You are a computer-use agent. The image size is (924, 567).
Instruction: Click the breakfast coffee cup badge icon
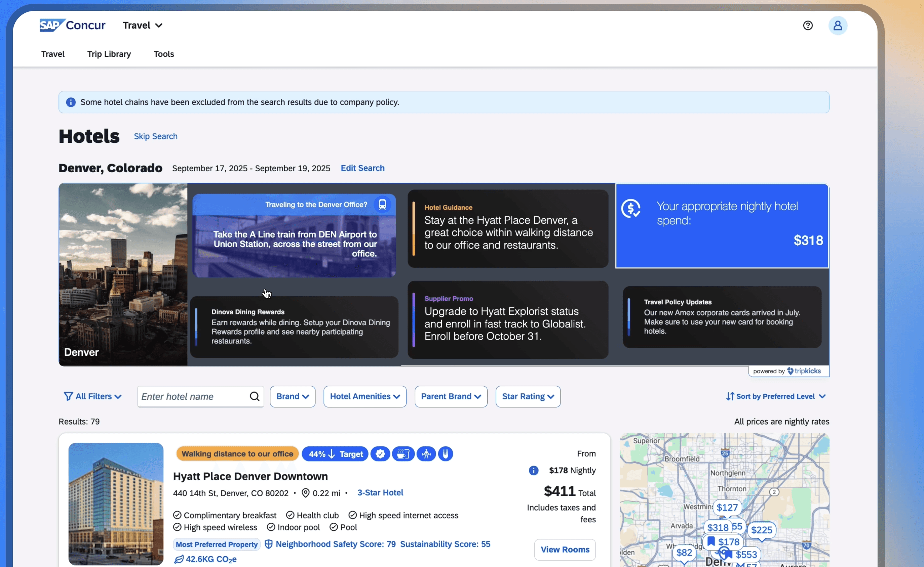pyautogui.click(x=403, y=454)
